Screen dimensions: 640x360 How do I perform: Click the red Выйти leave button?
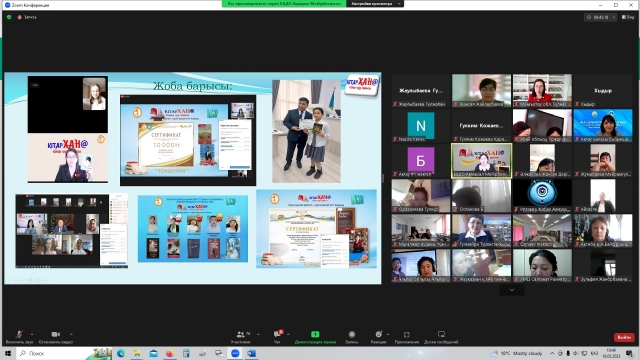pyautogui.click(x=624, y=337)
